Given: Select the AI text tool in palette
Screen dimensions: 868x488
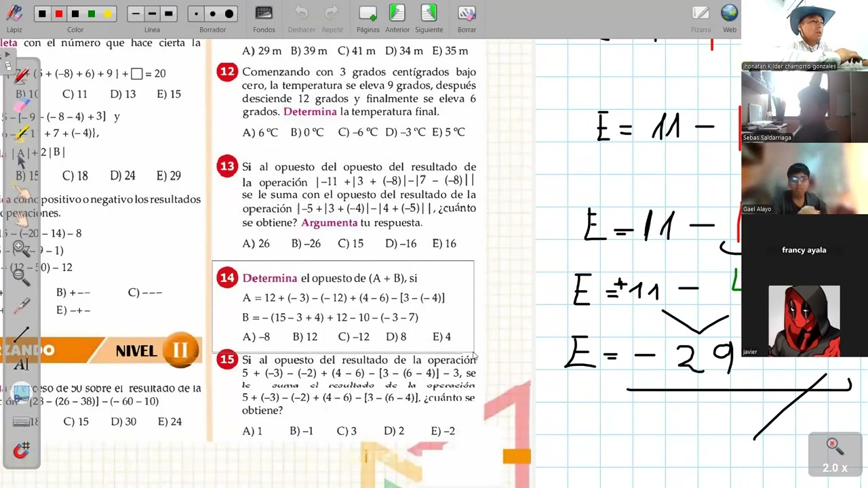Looking at the screenshot, I should click(x=21, y=364).
